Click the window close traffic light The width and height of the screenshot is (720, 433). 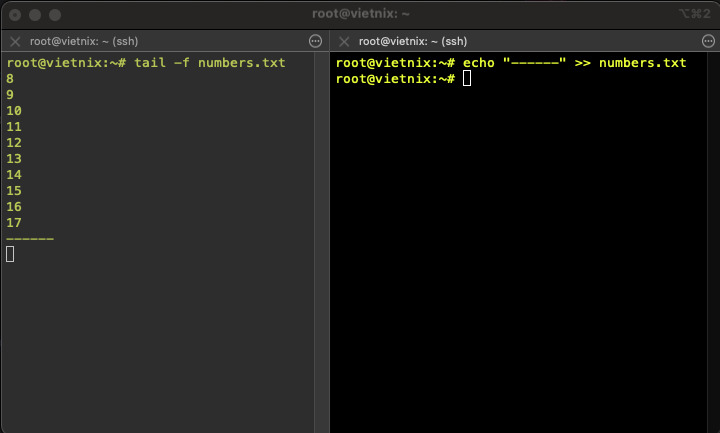(x=15, y=15)
